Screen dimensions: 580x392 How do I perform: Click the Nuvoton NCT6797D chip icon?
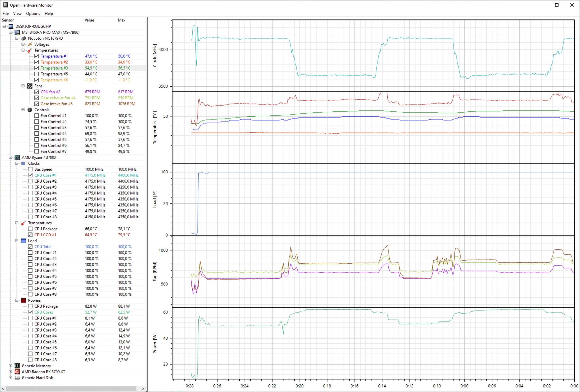24,38
